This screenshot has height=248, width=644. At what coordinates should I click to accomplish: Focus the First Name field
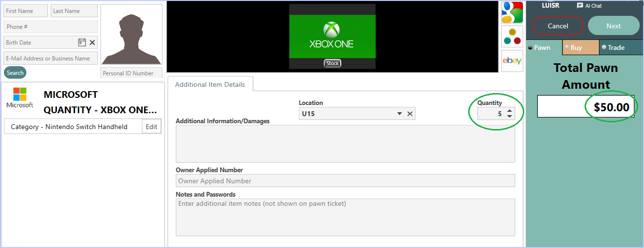coord(26,11)
